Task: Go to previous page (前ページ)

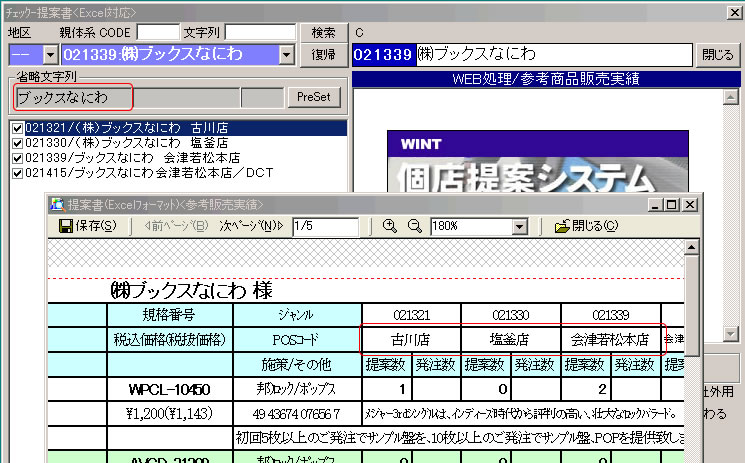Action: (x=176, y=226)
